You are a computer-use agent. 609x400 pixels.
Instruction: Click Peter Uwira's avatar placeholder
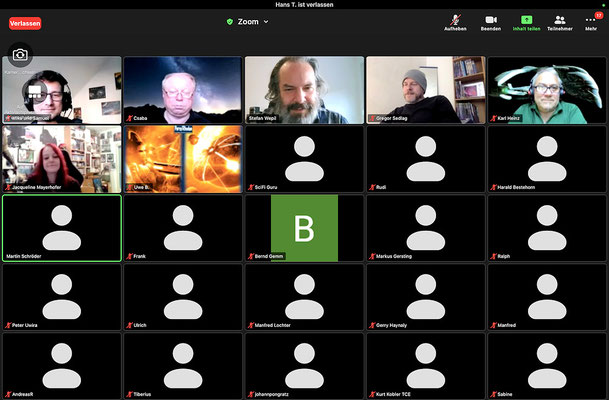pos(62,297)
